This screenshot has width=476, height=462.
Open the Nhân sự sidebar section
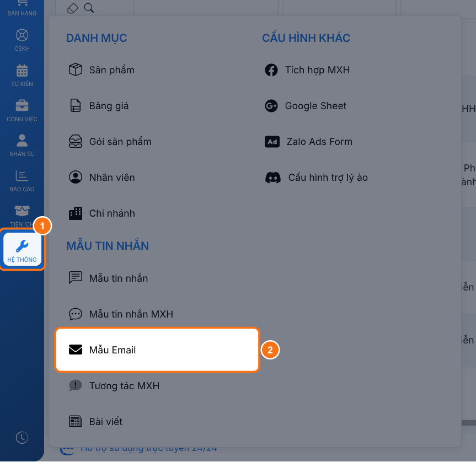click(x=22, y=146)
